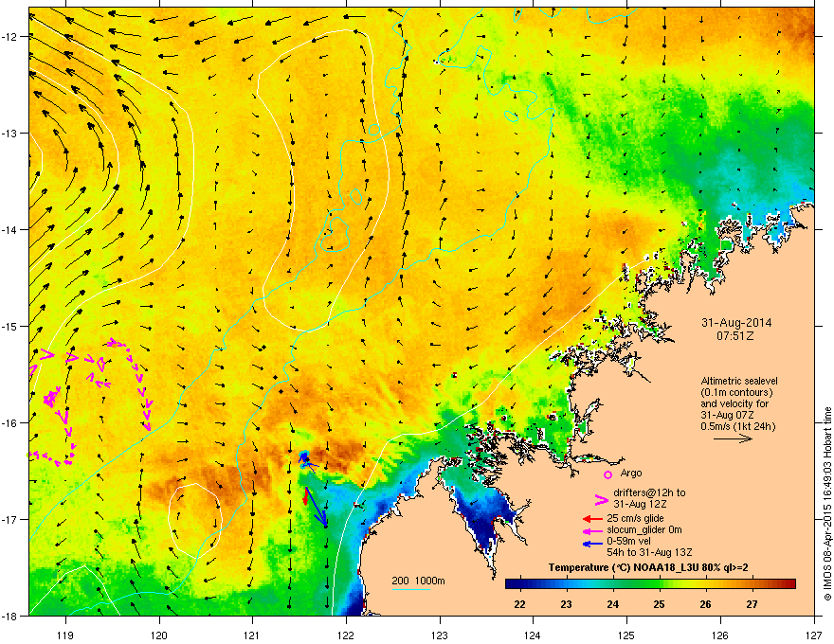Viewport: 834px width, 644px height.
Task: Click the latitude axis label '-15'
Action: coord(9,326)
